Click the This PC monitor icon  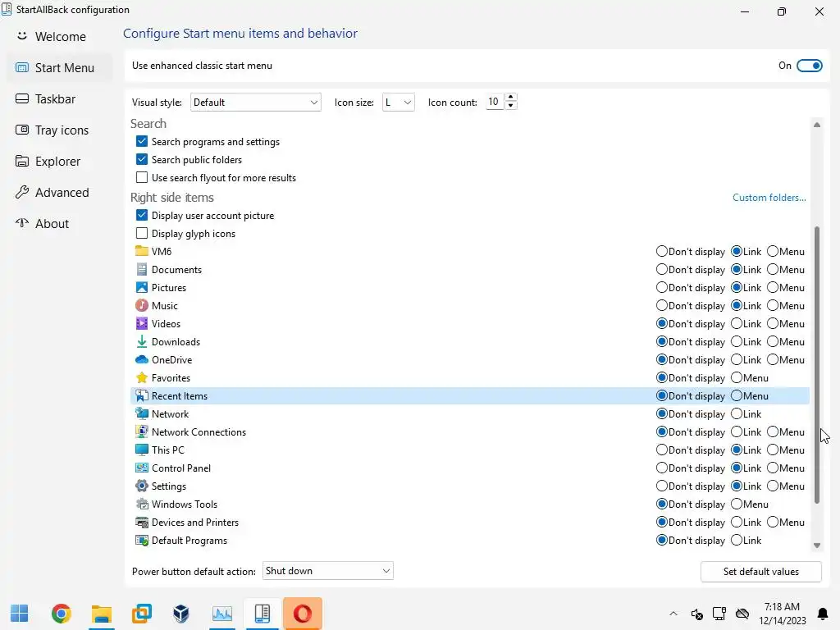coord(141,450)
